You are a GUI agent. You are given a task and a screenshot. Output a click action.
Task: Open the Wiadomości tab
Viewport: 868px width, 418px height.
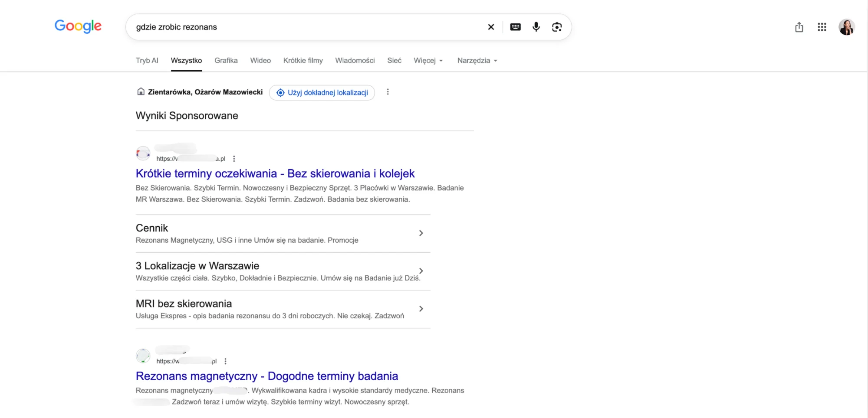point(355,61)
